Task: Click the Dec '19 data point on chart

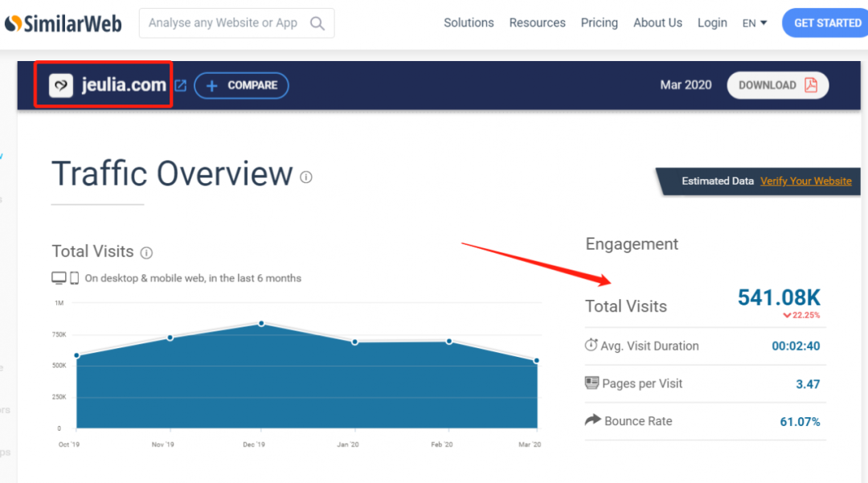Action: (261, 324)
